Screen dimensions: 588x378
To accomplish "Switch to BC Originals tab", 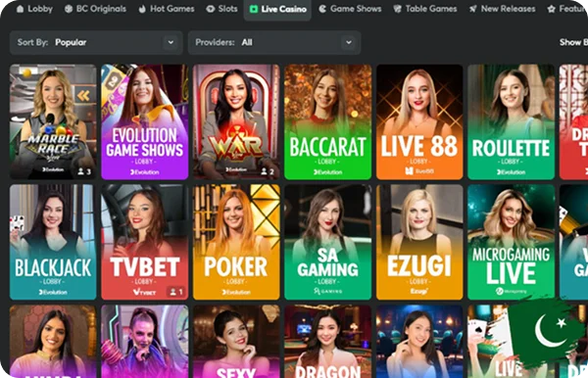I will tap(95, 9).
